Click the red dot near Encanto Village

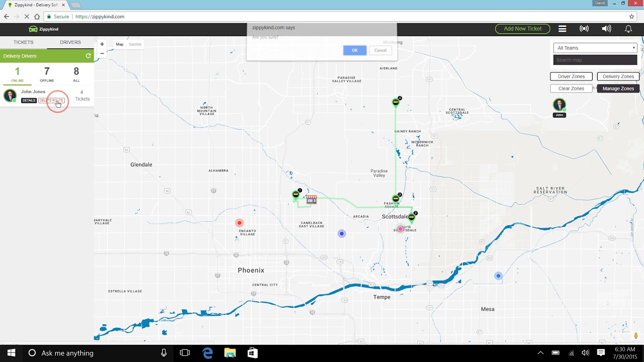pyautogui.click(x=239, y=223)
